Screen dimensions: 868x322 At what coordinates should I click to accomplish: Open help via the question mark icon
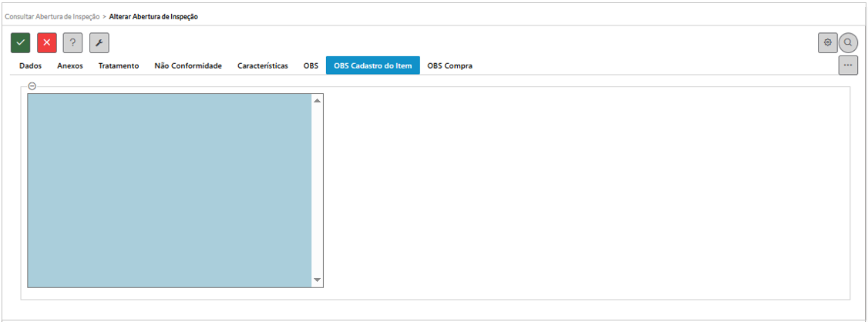tap(72, 42)
